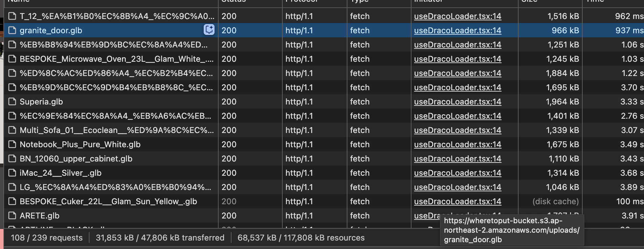Image resolution: width=644 pixels, height=249 pixels.
Task: Click the 3.91 s time for ARETE.glb
Action: (x=632, y=215)
